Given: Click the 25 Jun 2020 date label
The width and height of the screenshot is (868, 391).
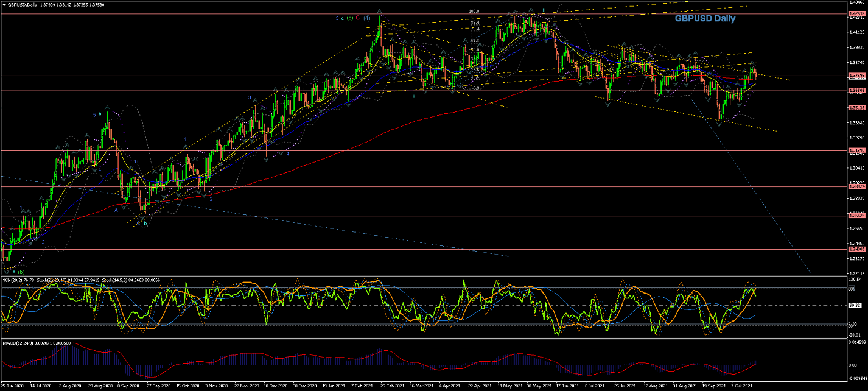Looking at the screenshot, I should click(x=13, y=386).
